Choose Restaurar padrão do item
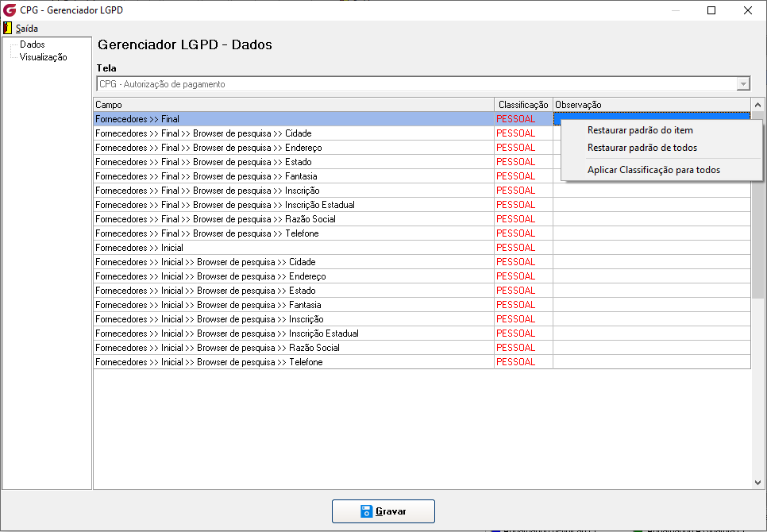 (x=640, y=130)
